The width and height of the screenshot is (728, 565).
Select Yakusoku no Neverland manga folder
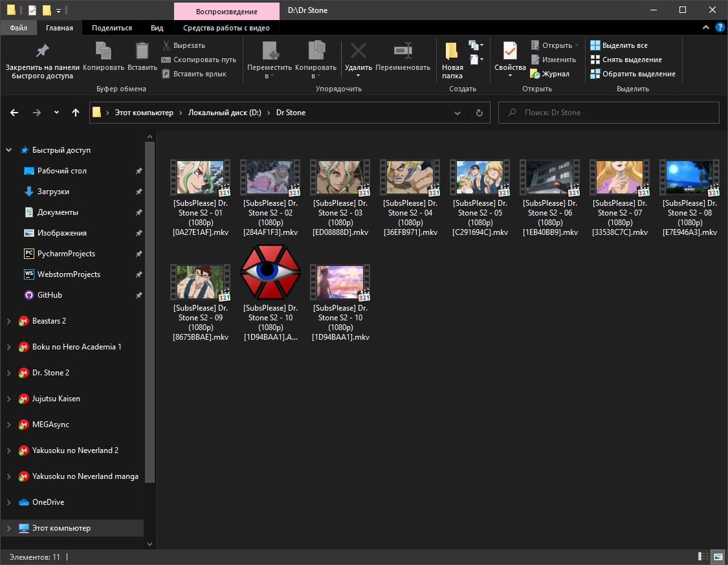(x=85, y=476)
